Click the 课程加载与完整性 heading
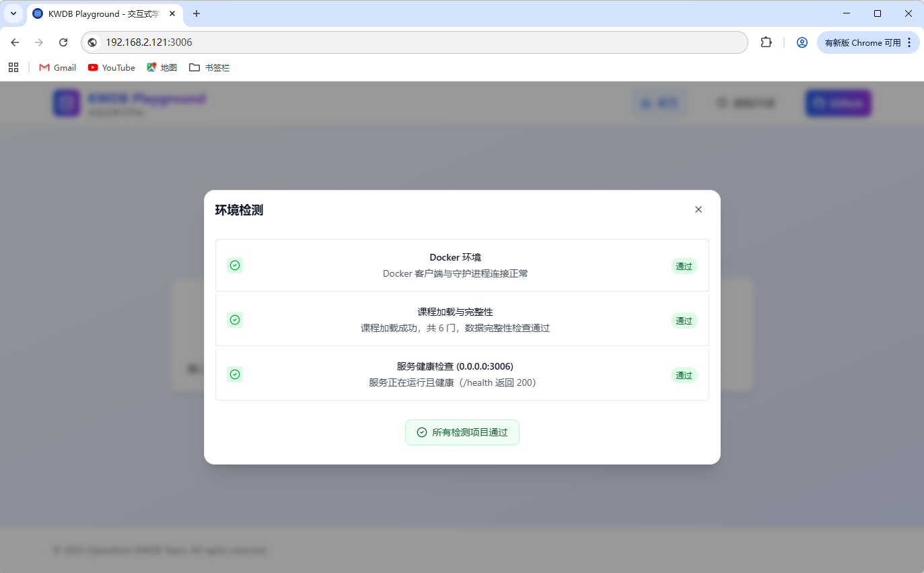Screen dimensions: 924x573 coord(456,312)
